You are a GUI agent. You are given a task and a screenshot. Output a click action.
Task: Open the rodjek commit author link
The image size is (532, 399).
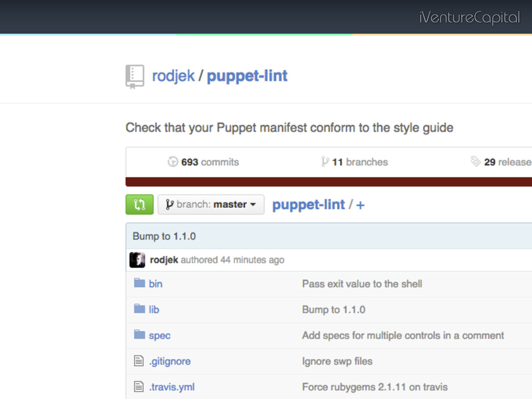[164, 260]
